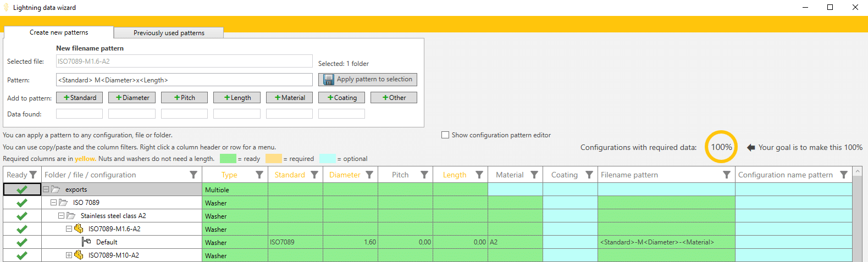Click ready checkmark on Default configuration row
The image size is (868, 262).
point(22,242)
